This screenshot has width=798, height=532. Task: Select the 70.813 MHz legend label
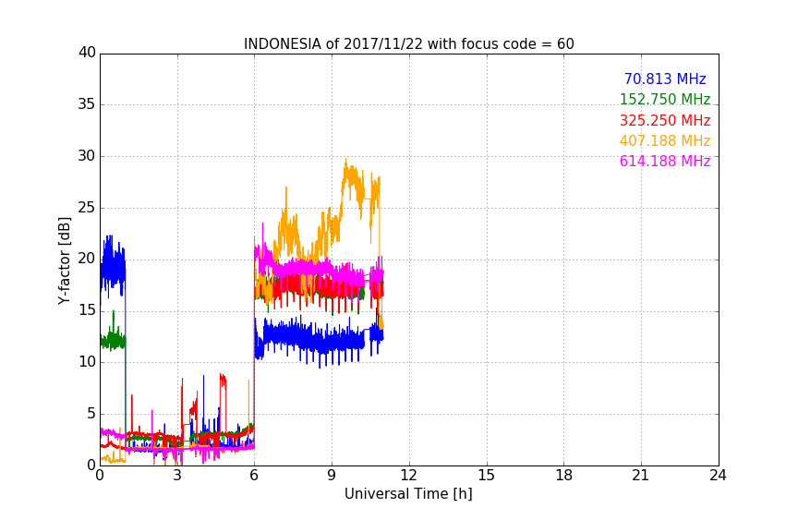click(665, 79)
